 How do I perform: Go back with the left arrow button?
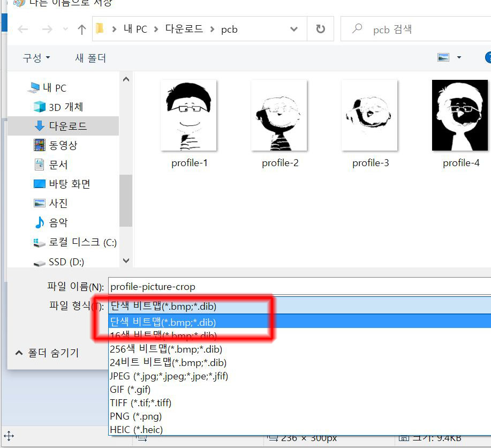tap(23, 29)
